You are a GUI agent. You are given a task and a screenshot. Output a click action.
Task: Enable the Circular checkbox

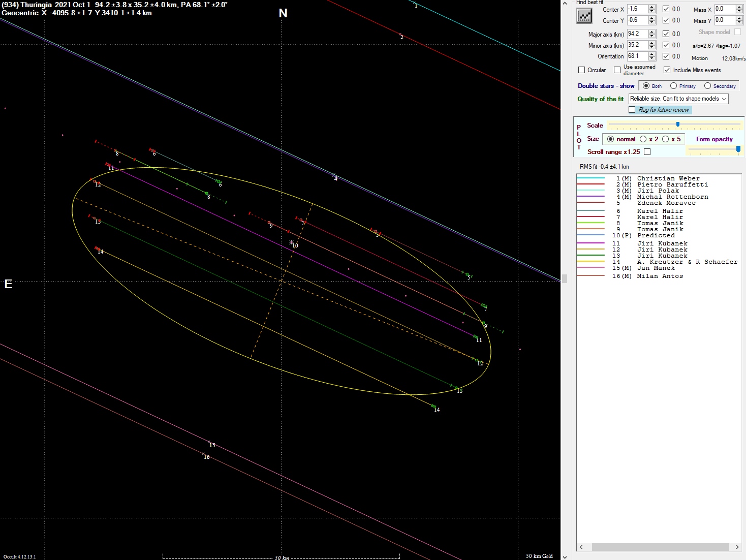click(x=582, y=70)
